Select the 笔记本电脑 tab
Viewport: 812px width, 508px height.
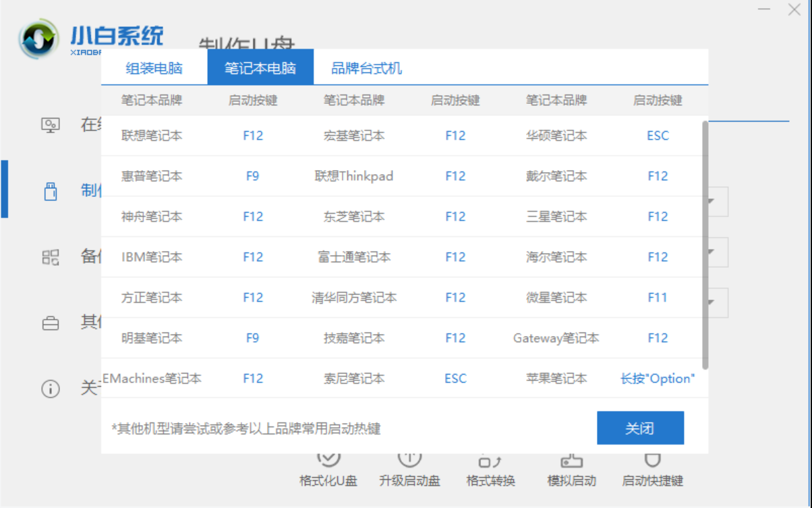tap(260, 67)
